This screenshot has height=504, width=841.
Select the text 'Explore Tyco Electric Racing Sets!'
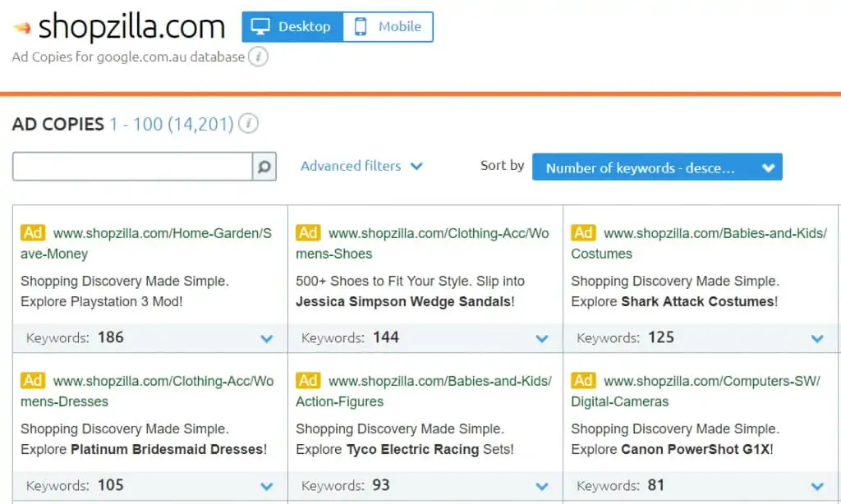[x=405, y=449]
